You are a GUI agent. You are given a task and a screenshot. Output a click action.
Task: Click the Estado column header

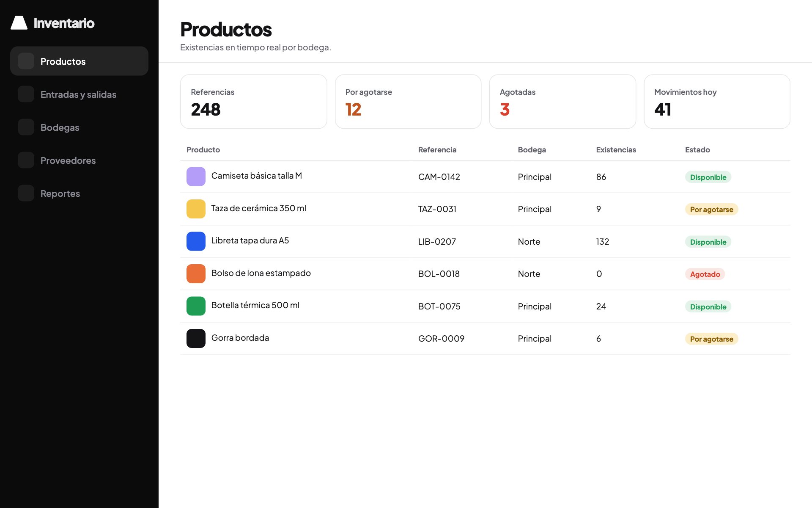coord(697,149)
